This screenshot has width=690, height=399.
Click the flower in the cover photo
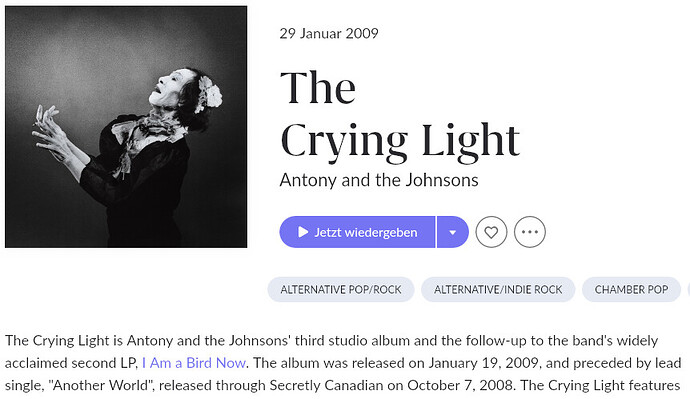click(x=209, y=92)
